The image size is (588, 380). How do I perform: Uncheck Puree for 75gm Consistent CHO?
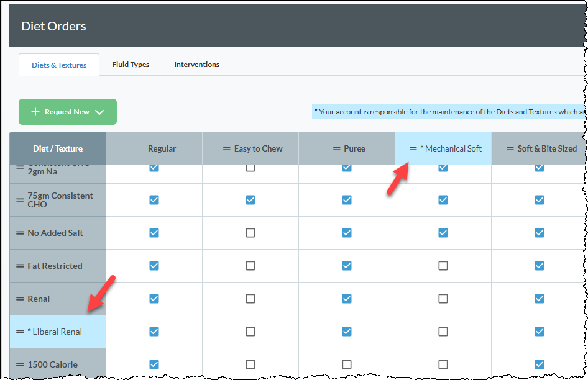[x=347, y=200]
